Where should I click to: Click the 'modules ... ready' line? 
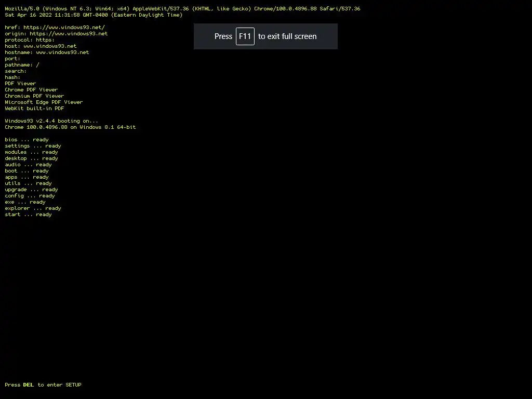click(31, 152)
